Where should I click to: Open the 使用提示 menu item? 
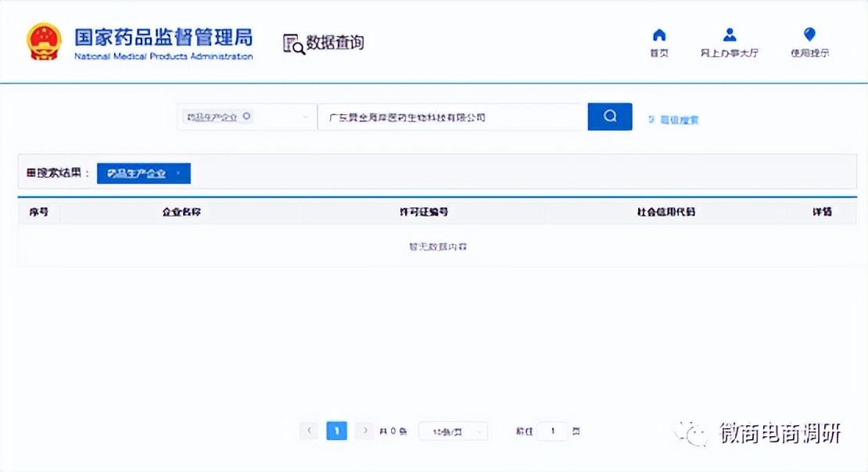click(809, 45)
